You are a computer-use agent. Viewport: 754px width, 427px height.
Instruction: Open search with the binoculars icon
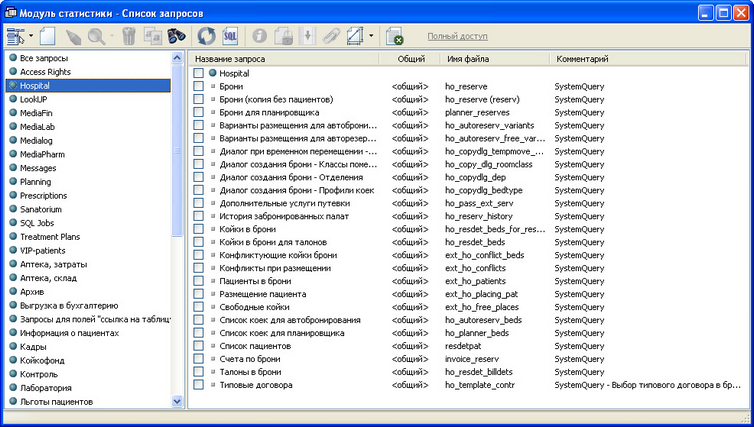[176, 36]
